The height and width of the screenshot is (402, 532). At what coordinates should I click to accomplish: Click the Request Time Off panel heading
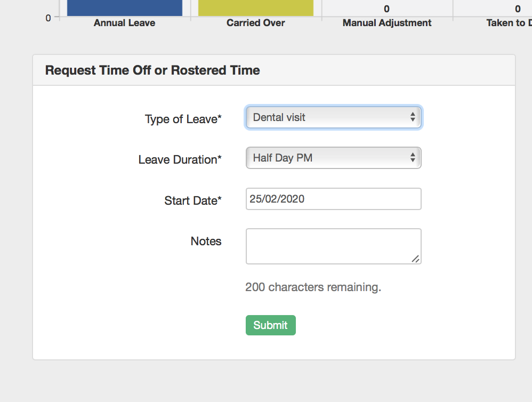tap(152, 70)
